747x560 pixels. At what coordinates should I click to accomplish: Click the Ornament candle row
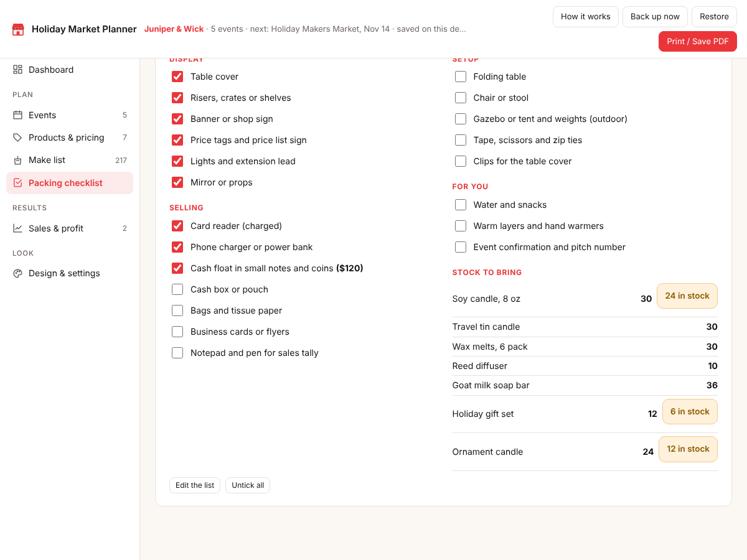point(585,452)
